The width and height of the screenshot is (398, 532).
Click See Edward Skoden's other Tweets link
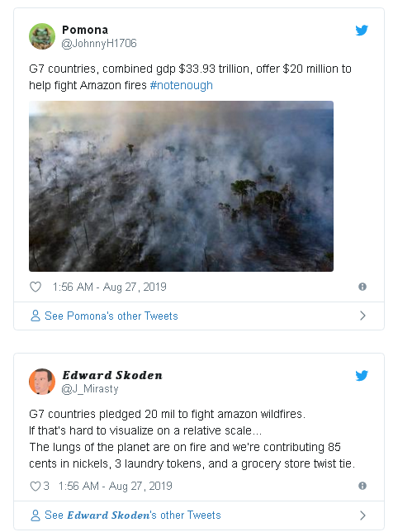pos(133,515)
